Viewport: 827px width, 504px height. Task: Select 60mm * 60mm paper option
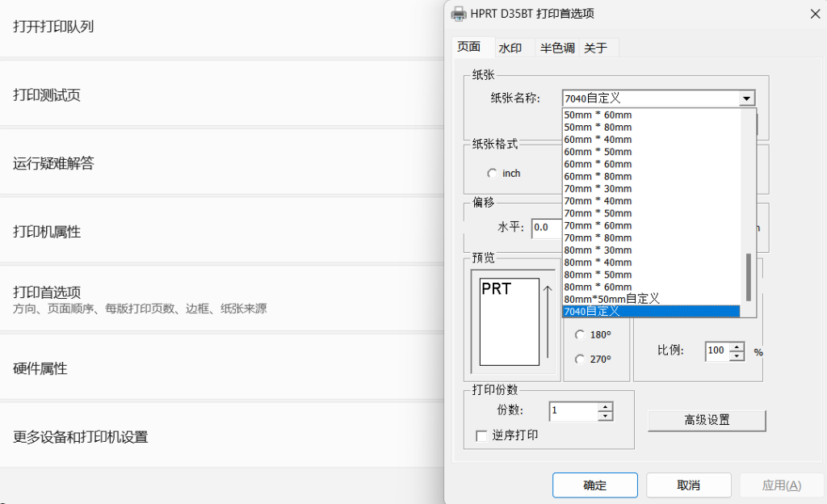point(652,164)
